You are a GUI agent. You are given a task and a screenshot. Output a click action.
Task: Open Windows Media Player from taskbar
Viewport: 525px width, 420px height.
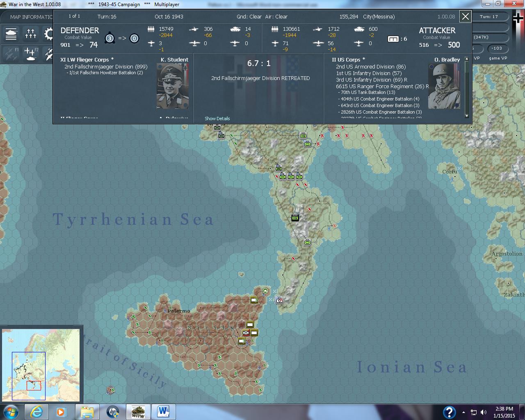pos(61,412)
